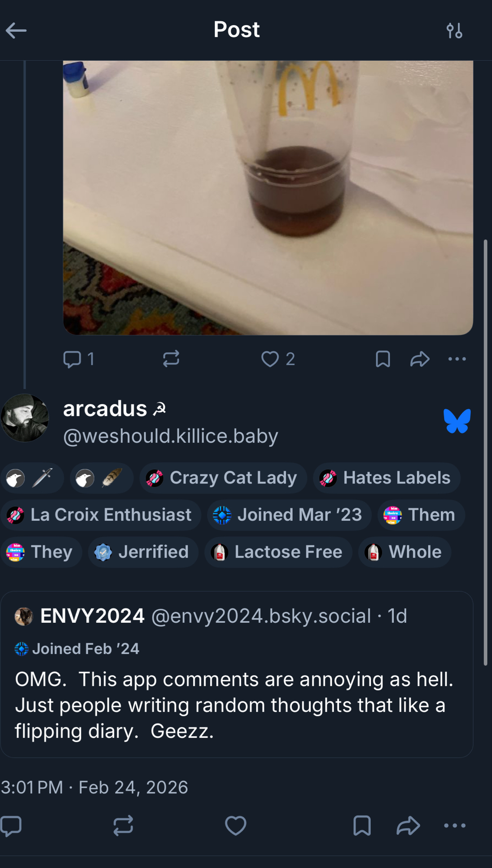Open the @weshould.killice.baby handle
The width and height of the screenshot is (492, 868).
coord(171,436)
